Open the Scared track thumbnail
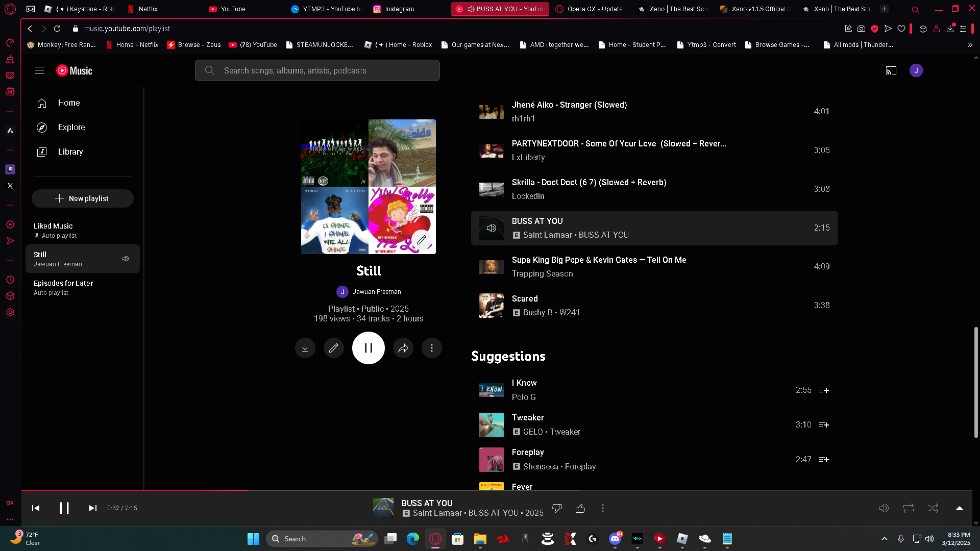 click(x=492, y=306)
